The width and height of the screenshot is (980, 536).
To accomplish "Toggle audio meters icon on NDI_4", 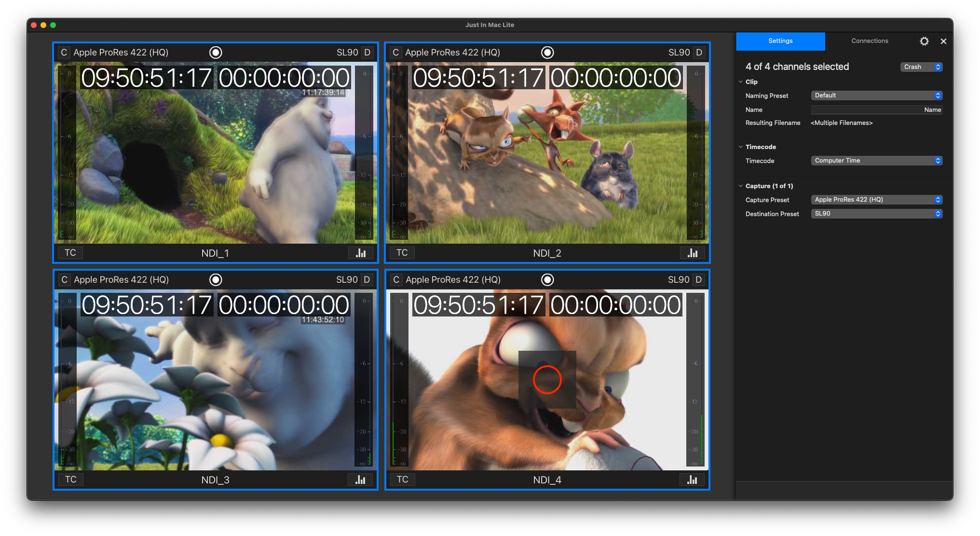I will click(x=692, y=480).
